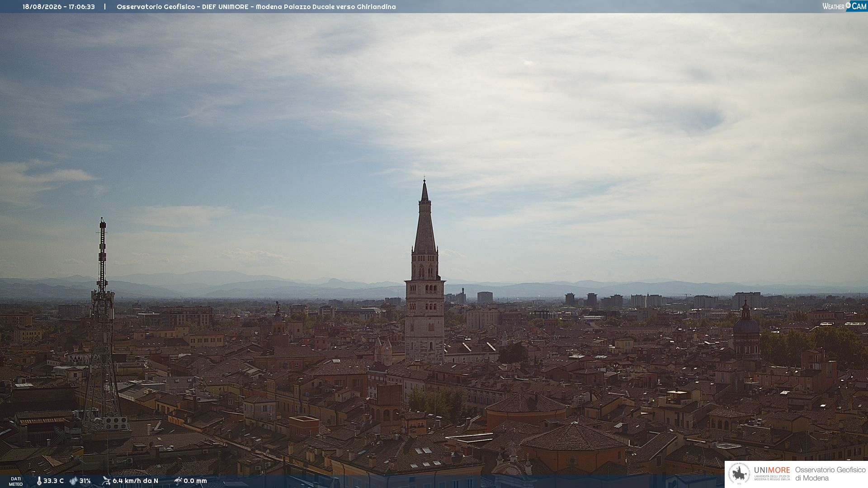Click the WeatherCam camera lens icon
The width and height of the screenshot is (868, 488).
point(848,5)
